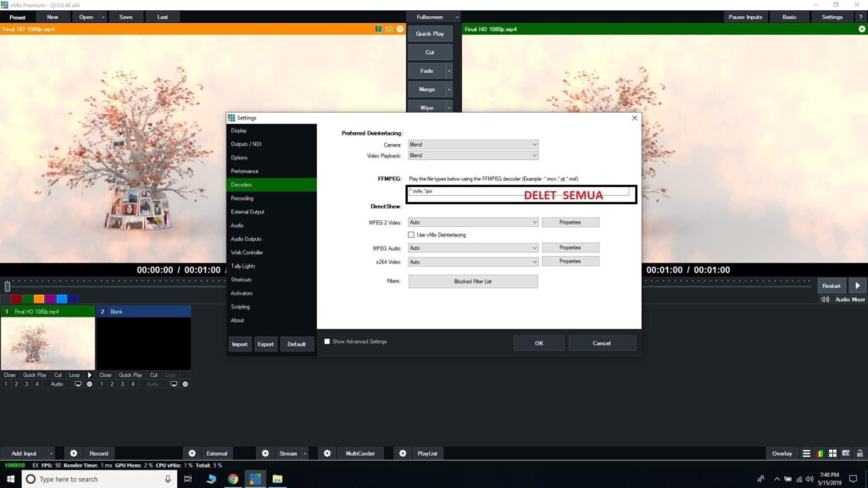
Task: Click speaker icon beside Audio Mixer
Action: (x=826, y=299)
